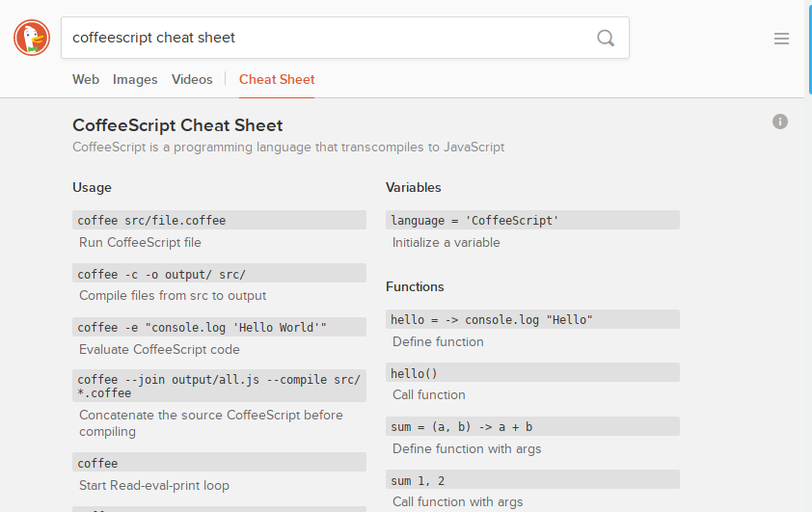Viewport: 812px width, 512px height.
Task: Select the Cheat Sheet tab
Action: (x=277, y=79)
